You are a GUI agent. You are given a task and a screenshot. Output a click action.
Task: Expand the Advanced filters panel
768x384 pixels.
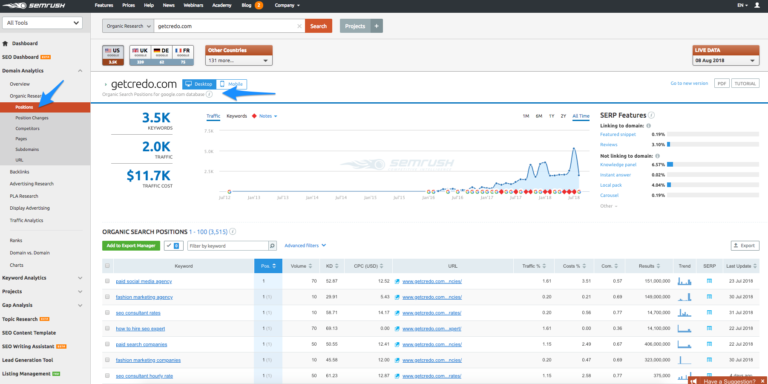(x=305, y=245)
